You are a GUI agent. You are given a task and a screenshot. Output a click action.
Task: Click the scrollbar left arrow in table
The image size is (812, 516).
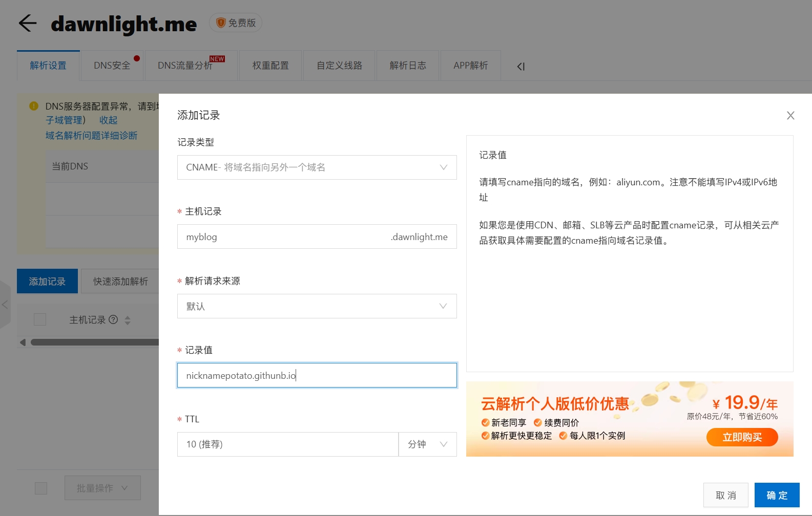click(23, 342)
